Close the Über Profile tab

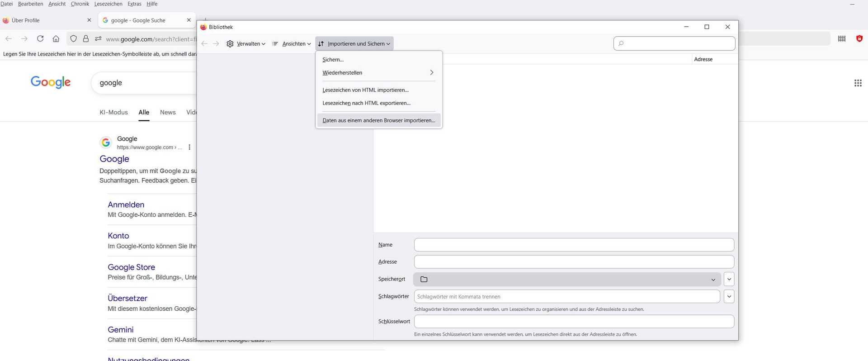tap(89, 20)
